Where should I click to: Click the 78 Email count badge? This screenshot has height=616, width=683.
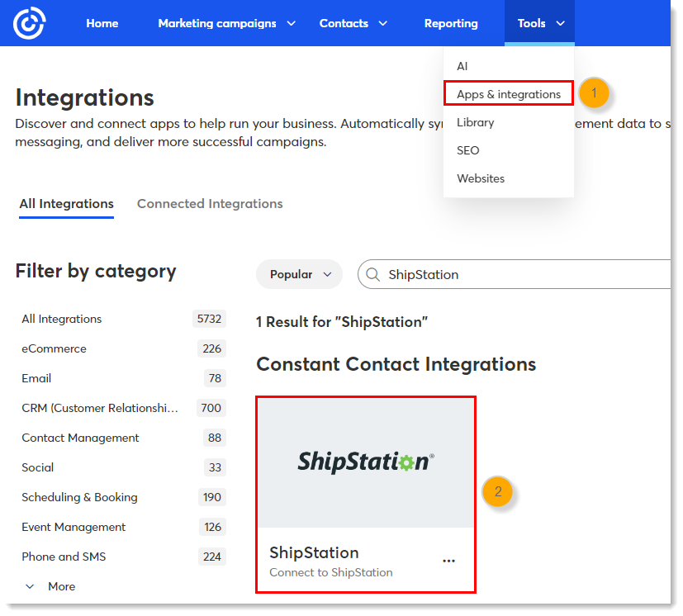pos(216,378)
